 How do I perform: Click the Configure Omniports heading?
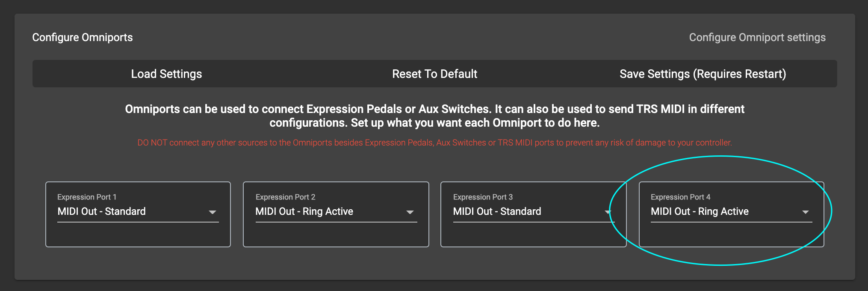(x=83, y=38)
